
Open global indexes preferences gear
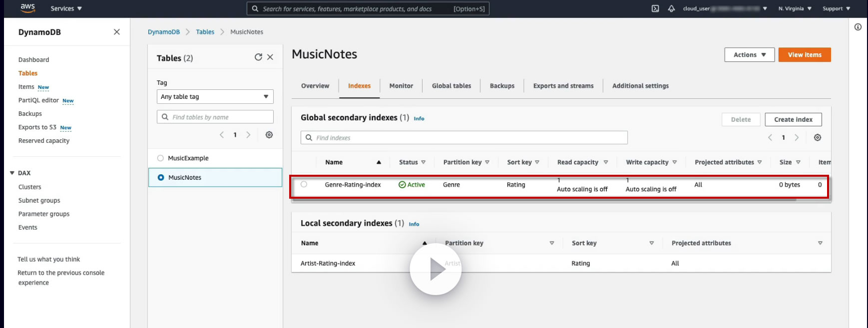pos(818,138)
